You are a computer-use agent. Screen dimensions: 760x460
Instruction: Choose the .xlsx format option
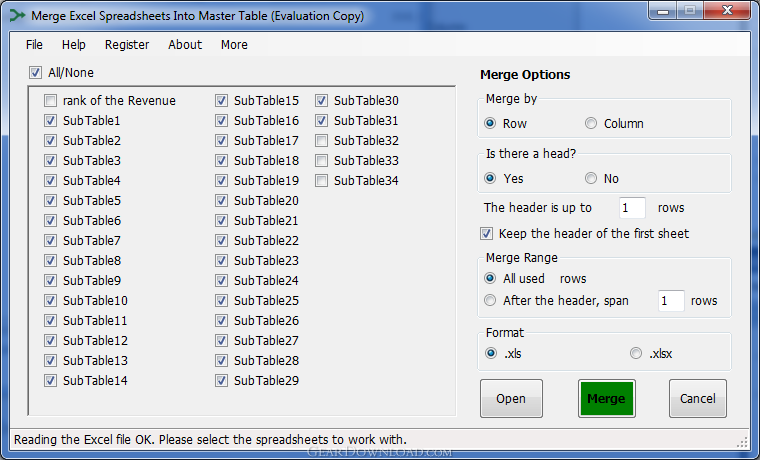pos(636,353)
